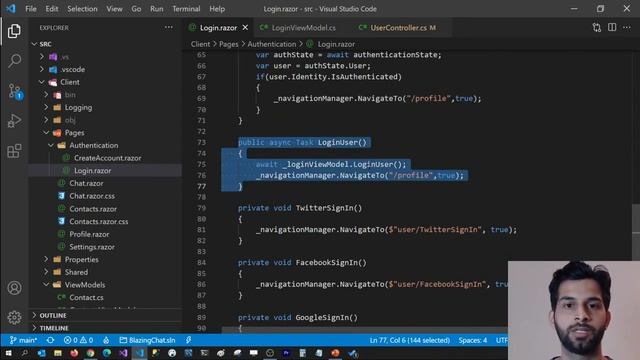The width and height of the screenshot is (640, 360).
Task: Open the Manage gear icon
Action: point(14,317)
